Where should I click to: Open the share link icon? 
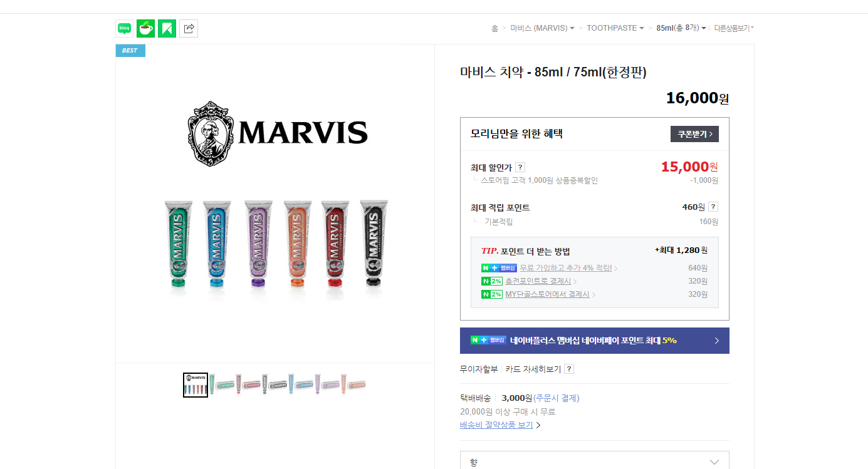pos(189,28)
